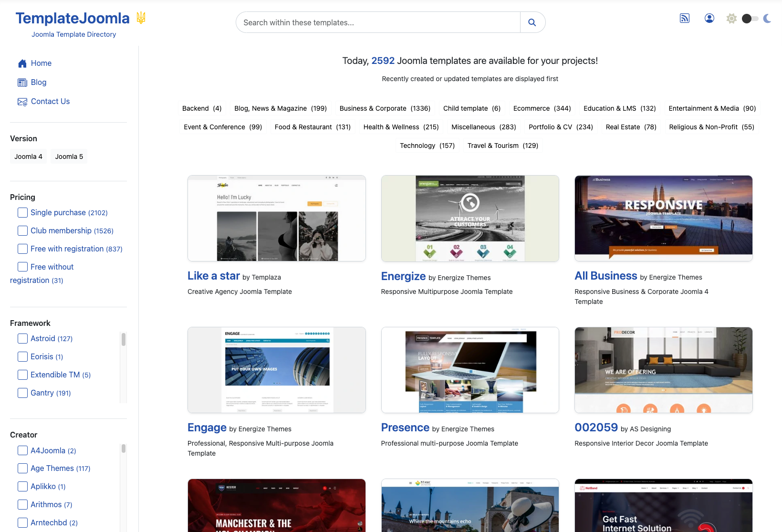Screen dimensions: 782x532
Task: Click the magnifier search button
Action: point(532,22)
